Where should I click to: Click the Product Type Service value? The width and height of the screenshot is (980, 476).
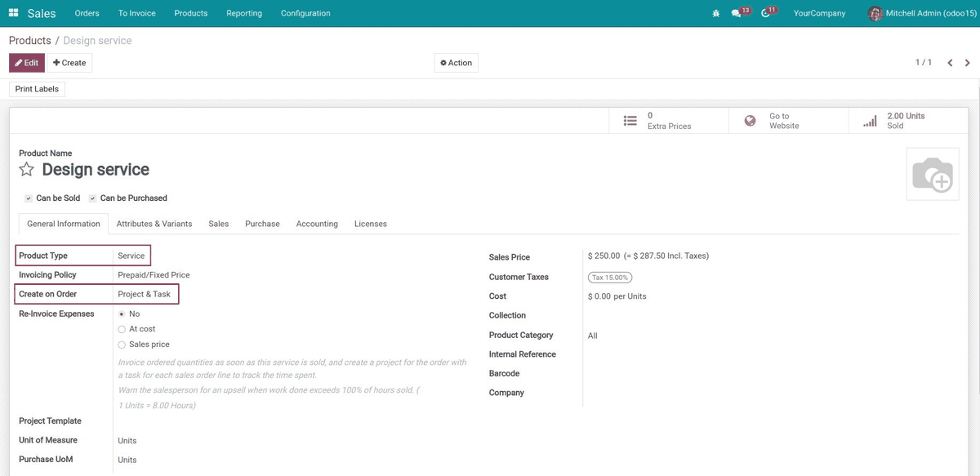131,256
